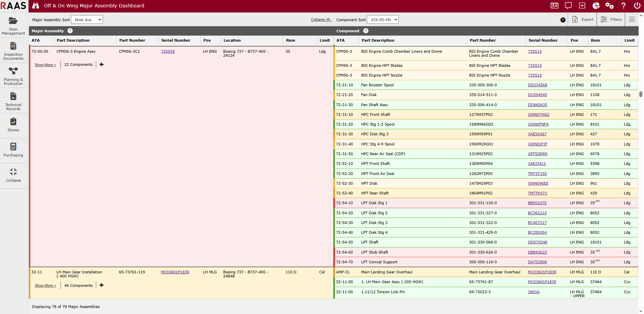The image size is (644, 314).
Task: Click the chat message bubble icon
Action: tap(568, 6)
